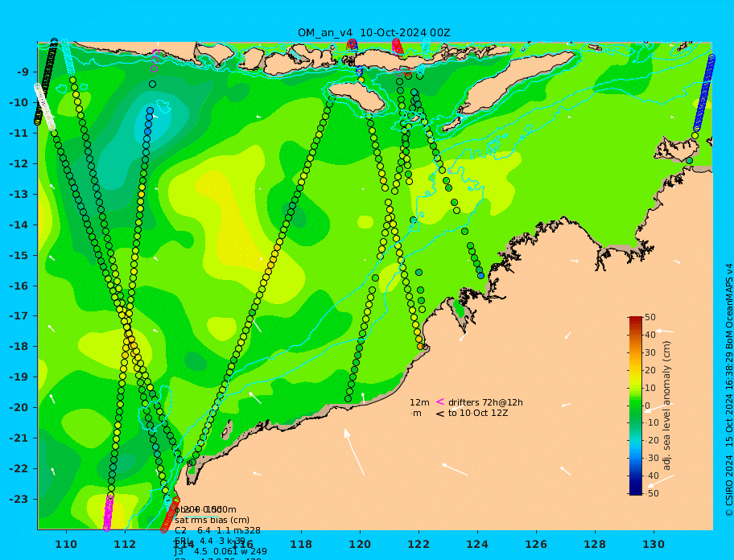Click the dark blue bottom of the colorbar

[636, 490]
